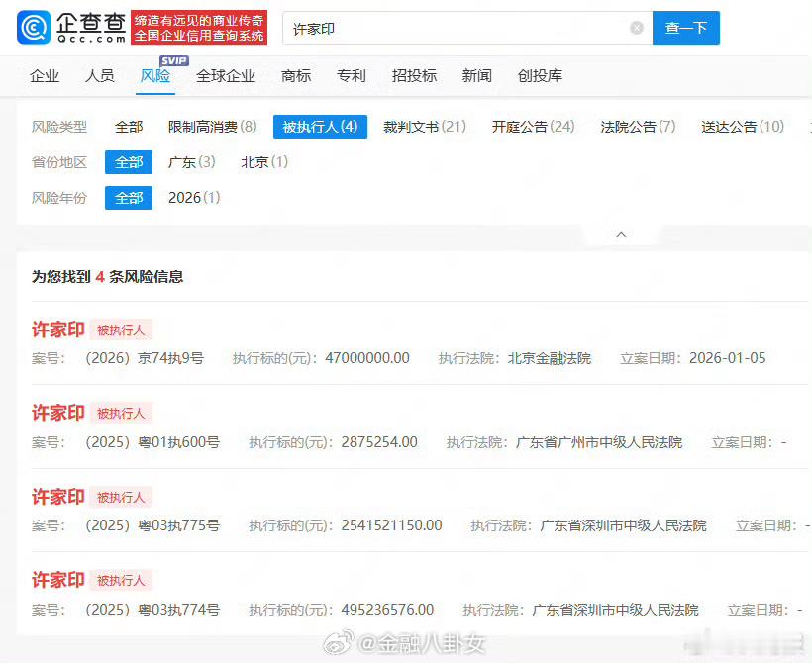The height and width of the screenshot is (663, 812).
Task: Filter results by 开庭公告 (24)
Action: (x=532, y=126)
